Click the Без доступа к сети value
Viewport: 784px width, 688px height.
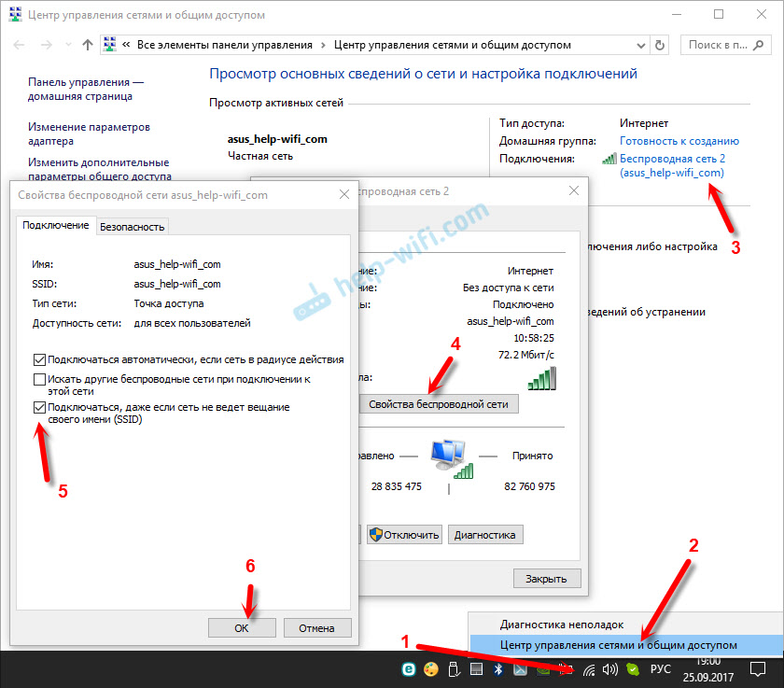(x=508, y=288)
